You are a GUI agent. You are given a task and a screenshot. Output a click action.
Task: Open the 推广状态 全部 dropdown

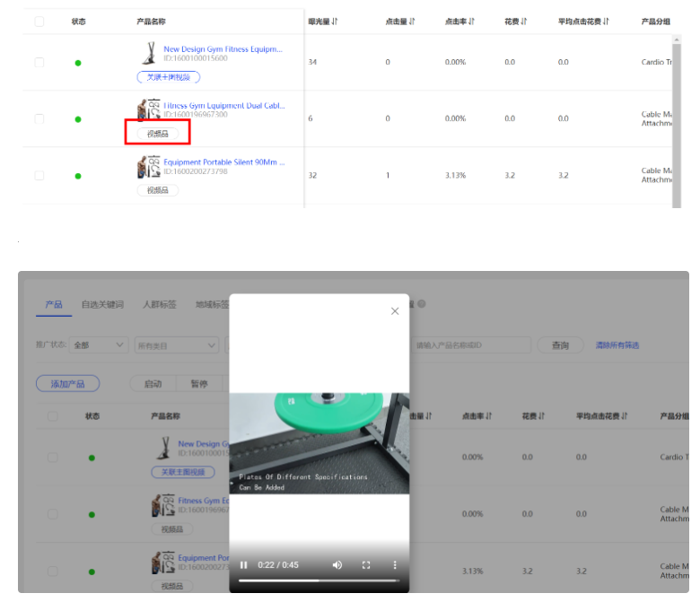pyautogui.click(x=100, y=345)
